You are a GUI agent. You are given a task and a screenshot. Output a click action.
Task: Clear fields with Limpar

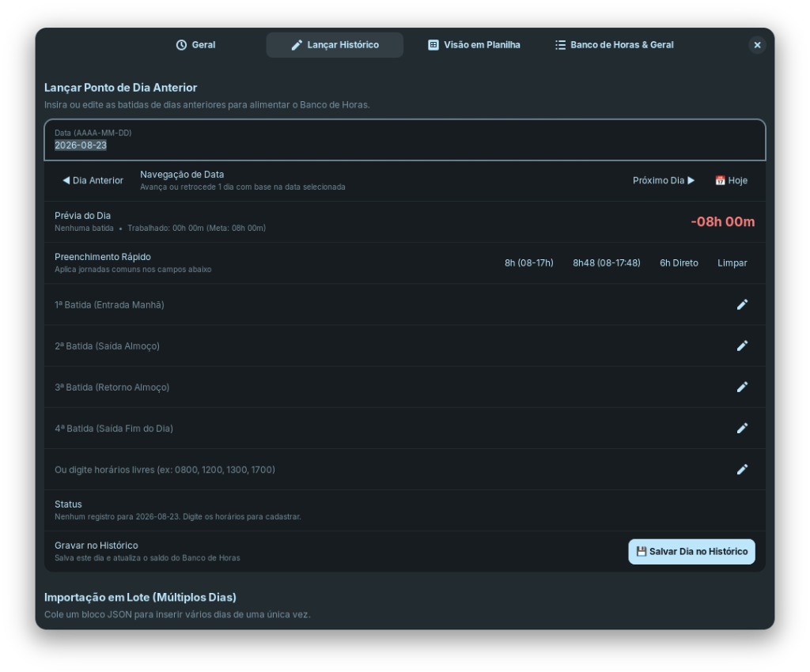tap(732, 263)
